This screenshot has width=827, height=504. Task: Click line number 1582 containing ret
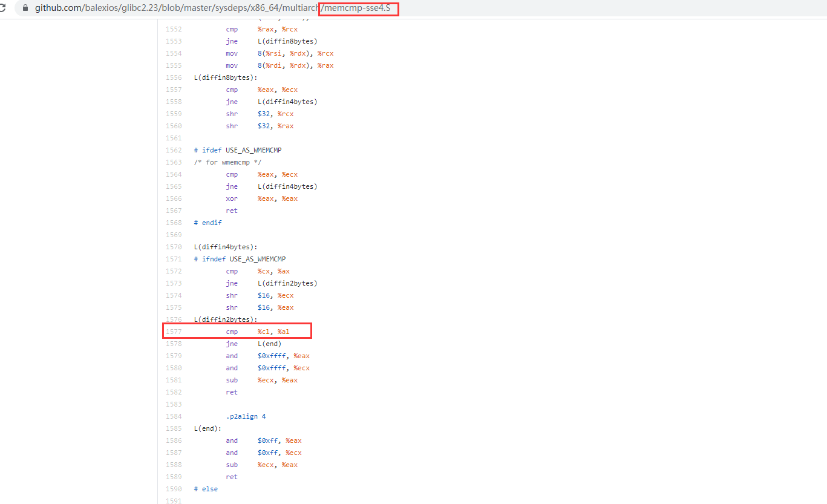(x=174, y=391)
